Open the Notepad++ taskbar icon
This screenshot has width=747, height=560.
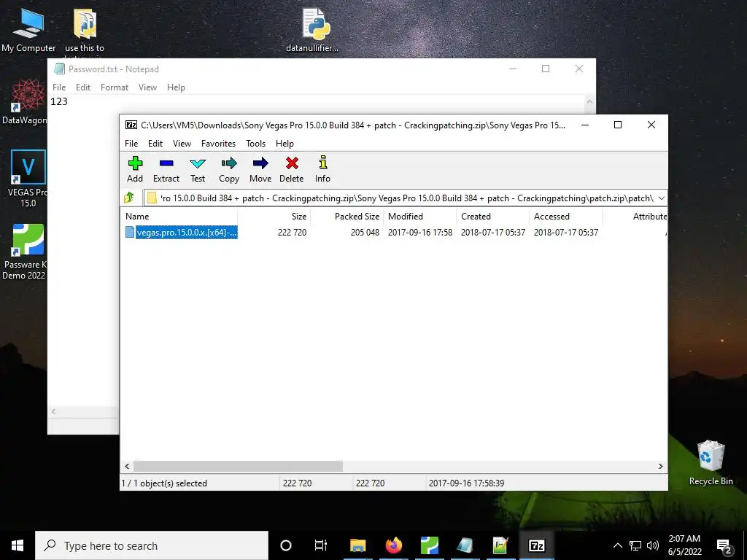click(x=500, y=545)
